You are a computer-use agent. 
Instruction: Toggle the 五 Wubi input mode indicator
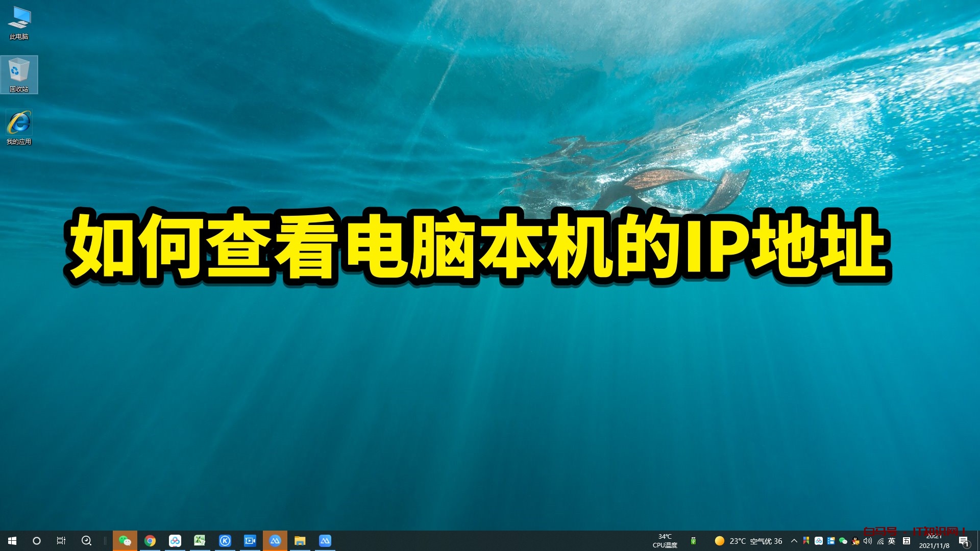coord(906,541)
